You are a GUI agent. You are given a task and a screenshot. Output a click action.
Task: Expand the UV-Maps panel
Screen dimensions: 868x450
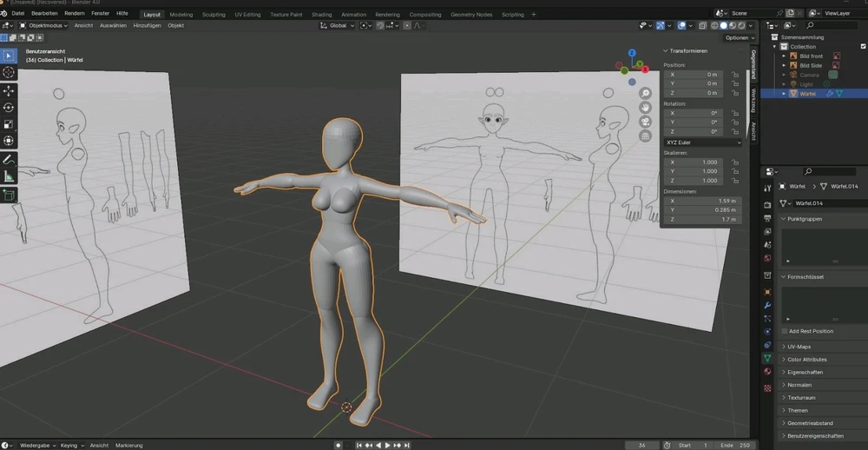[x=799, y=347]
